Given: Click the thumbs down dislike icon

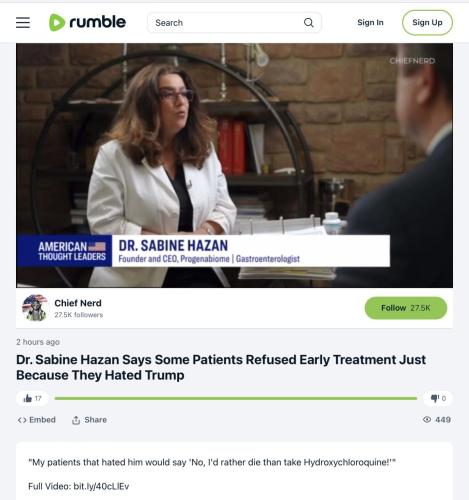Looking at the screenshot, I should 435,398.
